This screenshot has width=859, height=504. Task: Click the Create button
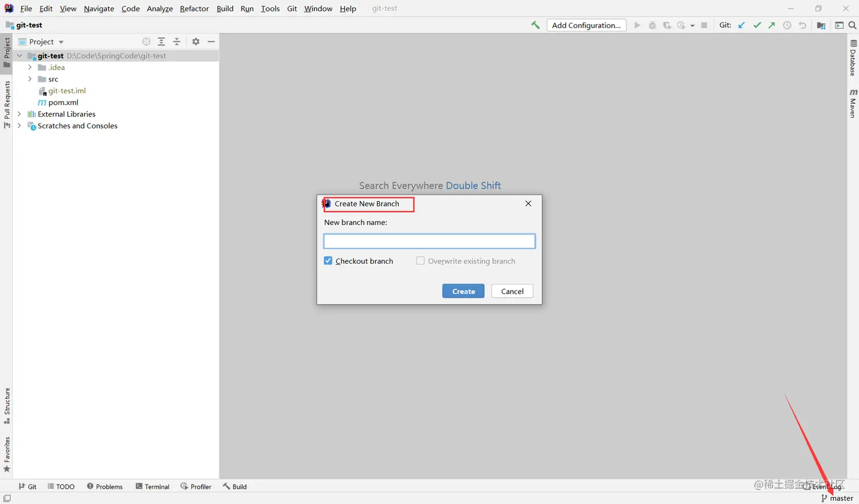point(464,291)
